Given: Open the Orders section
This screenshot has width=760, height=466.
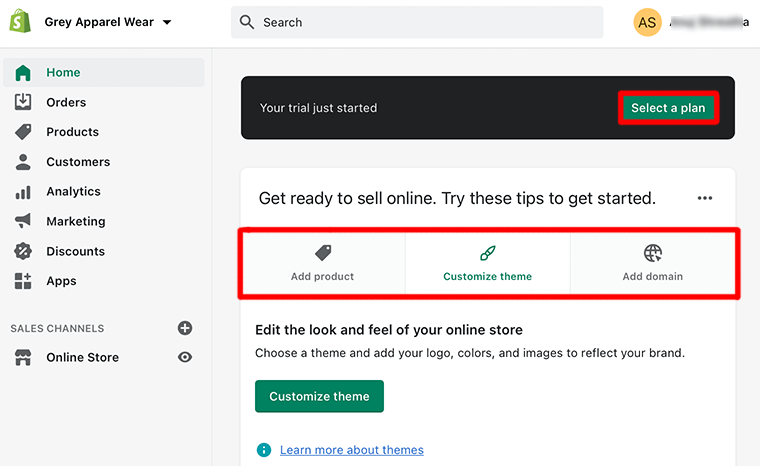Looking at the screenshot, I should coord(66,102).
